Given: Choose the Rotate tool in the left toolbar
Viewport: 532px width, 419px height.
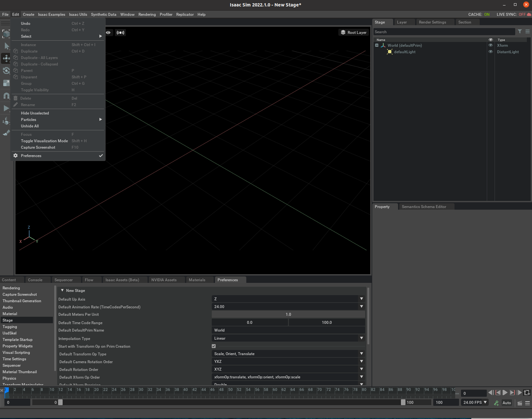Looking at the screenshot, I should tap(6, 71).
